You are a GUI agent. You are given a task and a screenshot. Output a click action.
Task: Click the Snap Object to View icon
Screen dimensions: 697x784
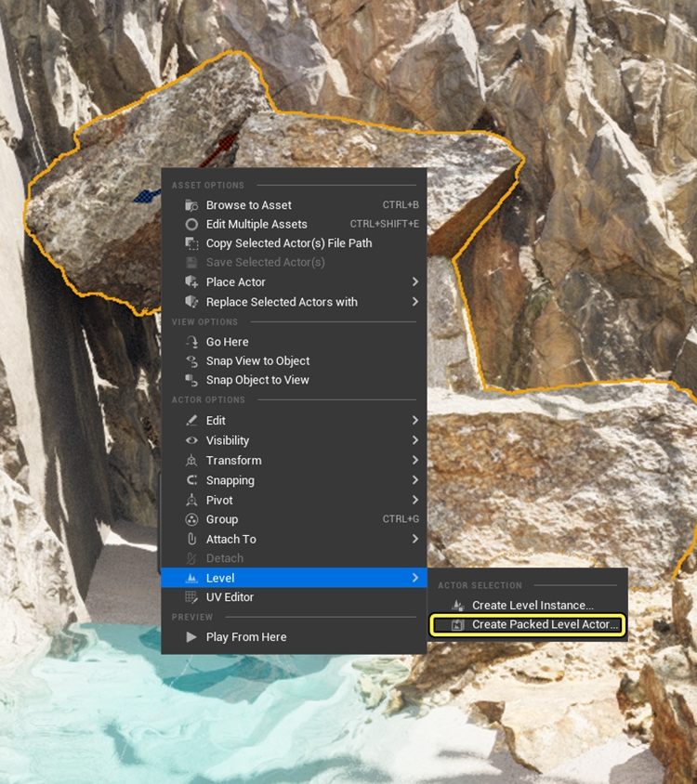[x=191, y=380]
